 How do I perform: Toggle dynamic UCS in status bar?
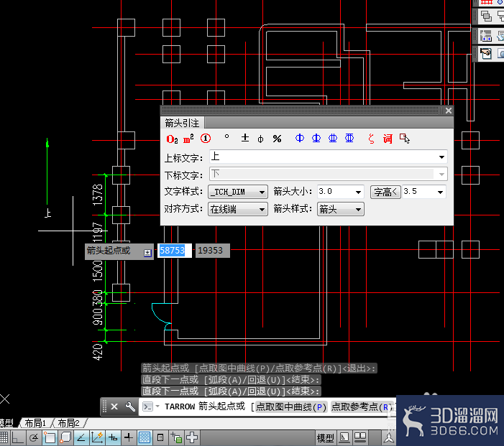pyautogui.click(x=97, y=437)
